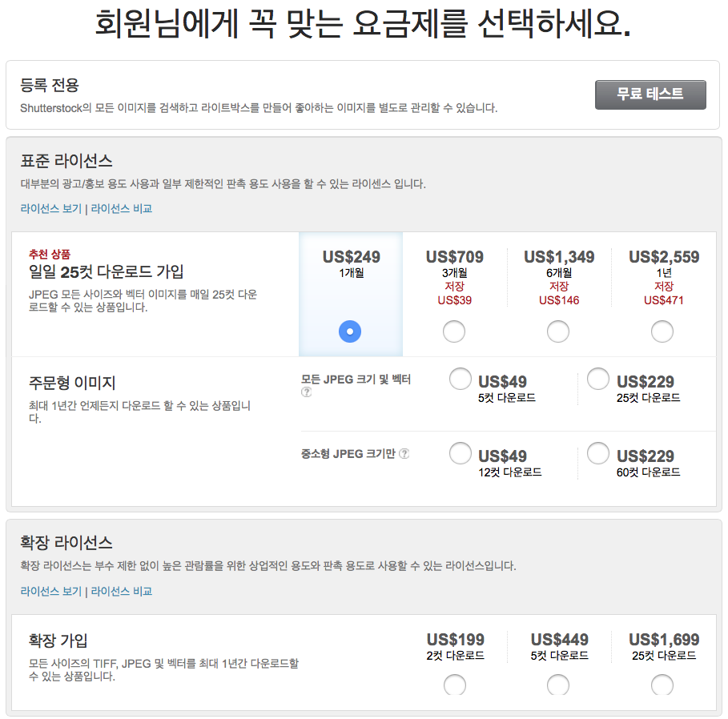Select the US$249 1개월 subscription radio button
Viewport: 728px width, 719px height.
tap(350, 331)
